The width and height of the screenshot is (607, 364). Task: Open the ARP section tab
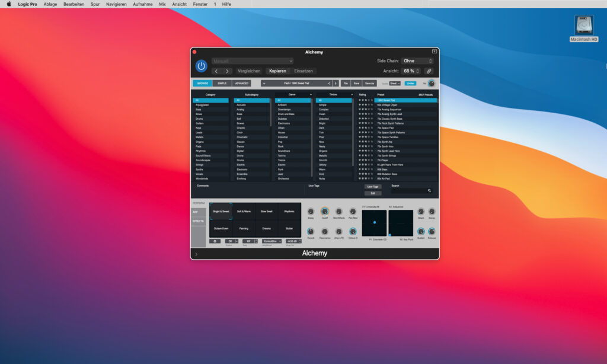[198, 212]
